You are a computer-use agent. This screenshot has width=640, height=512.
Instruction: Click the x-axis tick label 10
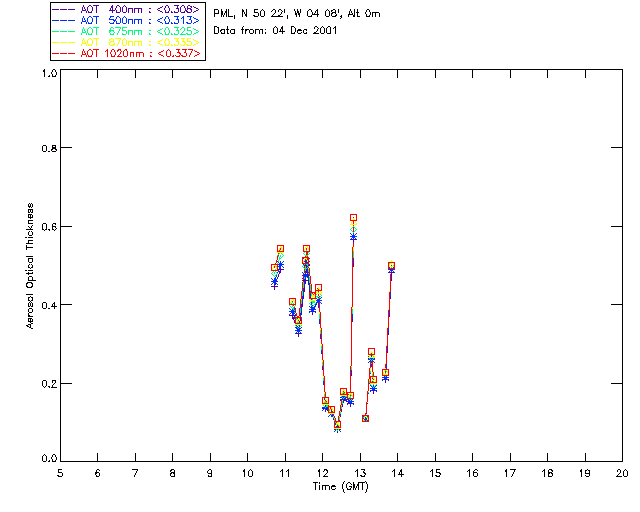coord(248,473)
